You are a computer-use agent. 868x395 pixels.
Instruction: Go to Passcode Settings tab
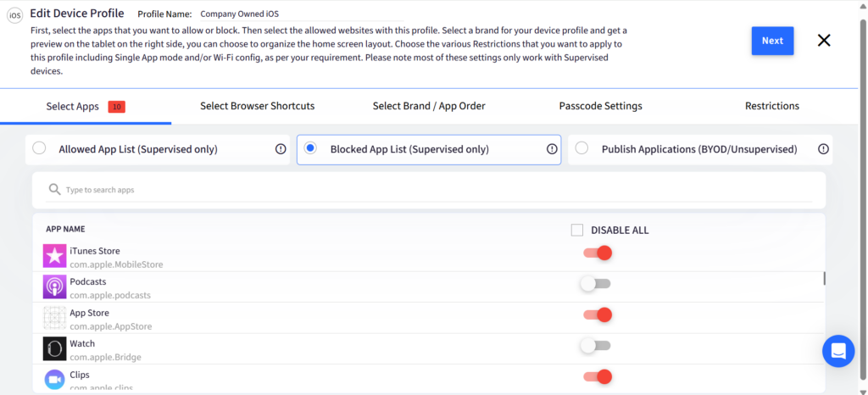coord(601,106)
